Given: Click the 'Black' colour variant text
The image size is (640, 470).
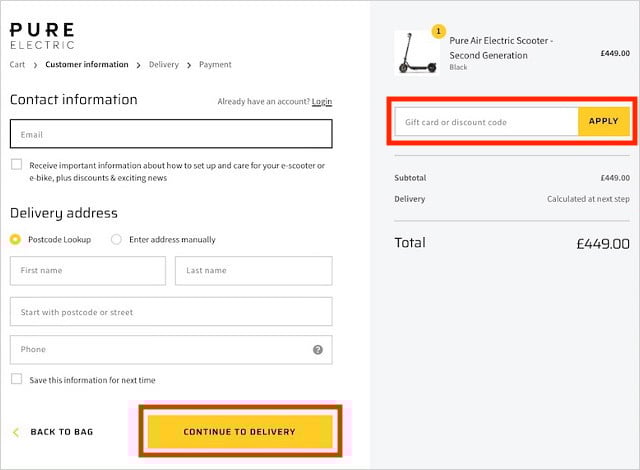Looking at the screenshot, I should (x=458, y=67).
